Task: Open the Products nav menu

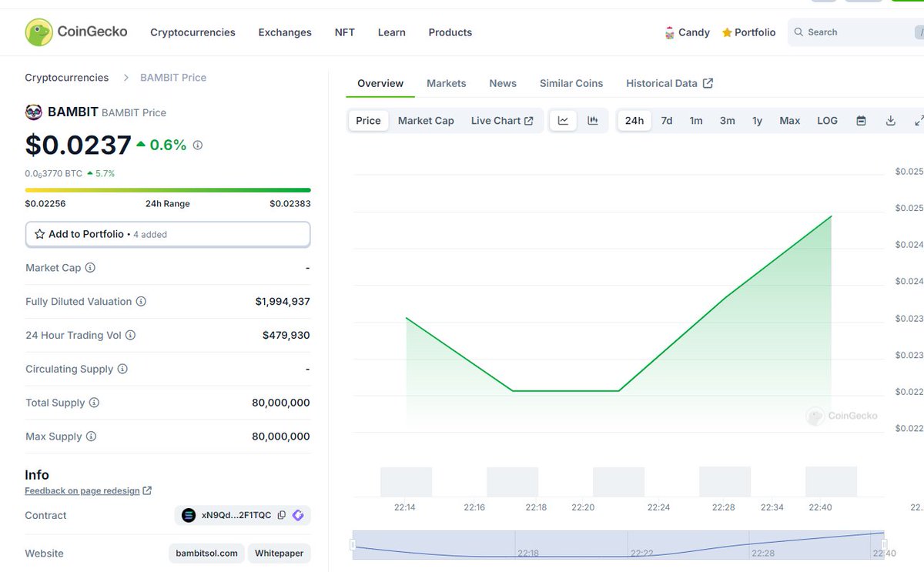Action: click(x=450, y=32)
